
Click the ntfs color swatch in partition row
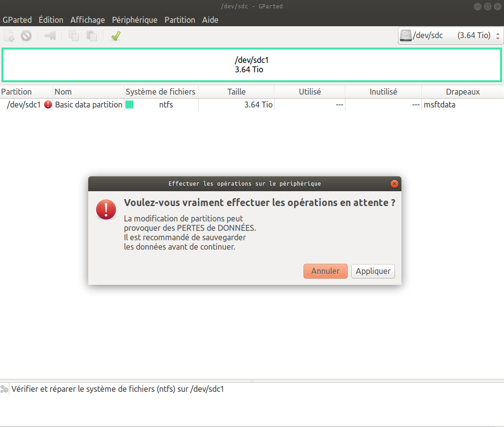(129, 105)
